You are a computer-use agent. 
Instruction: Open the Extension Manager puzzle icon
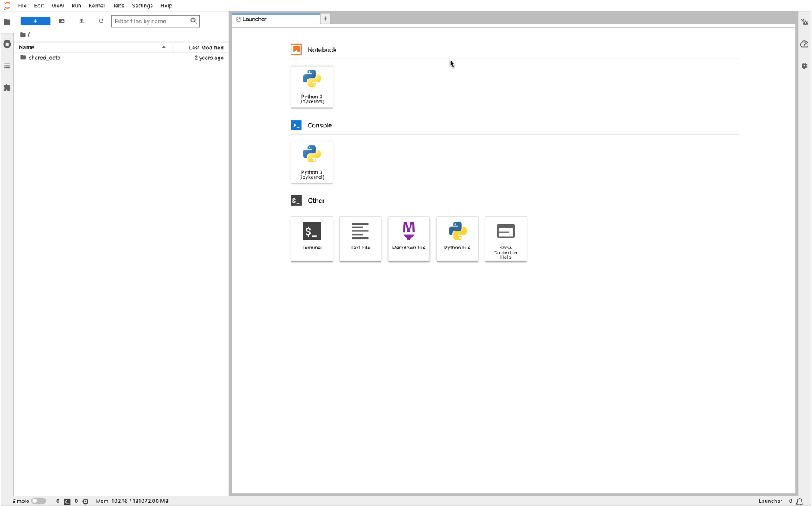point(7,88)
